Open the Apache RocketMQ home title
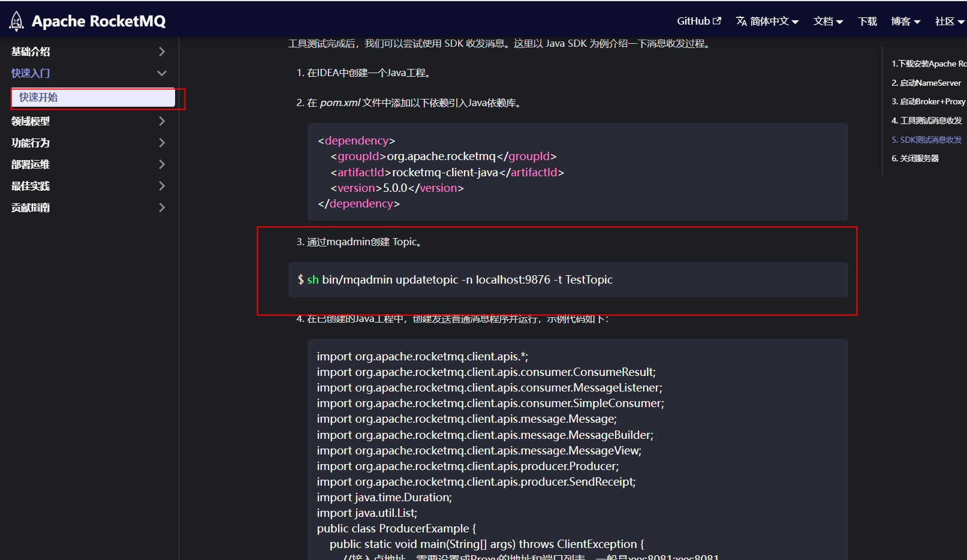This screenshot has width=967, height=560. [98, 21]
